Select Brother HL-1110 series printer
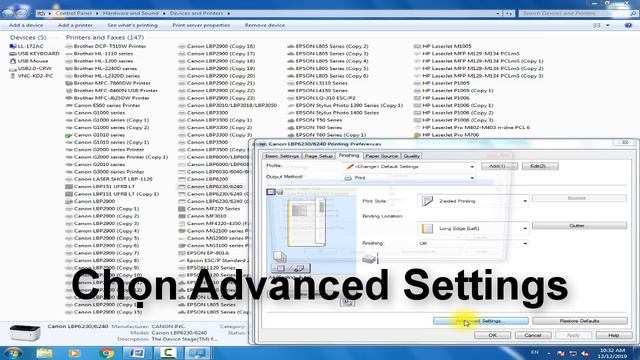 pos(99,53)
